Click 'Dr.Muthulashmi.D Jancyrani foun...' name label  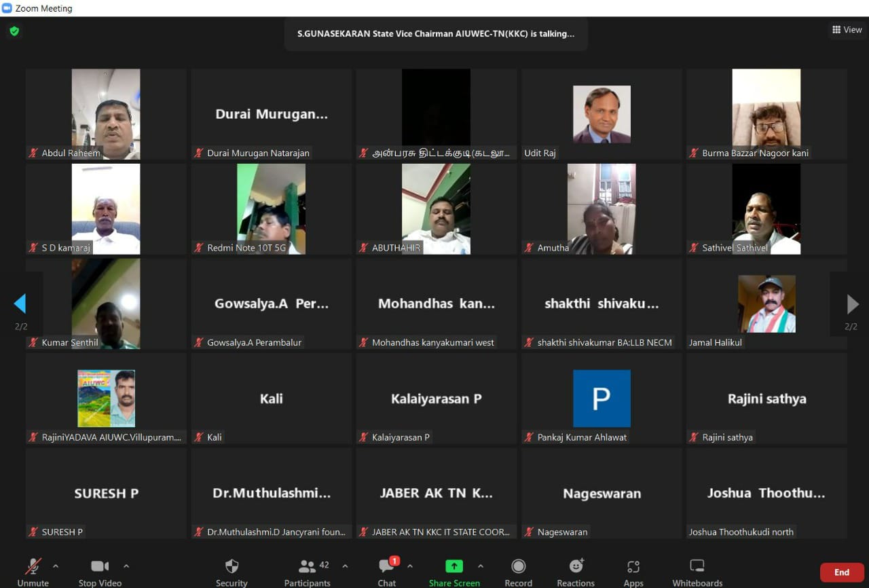pos(276,532)
